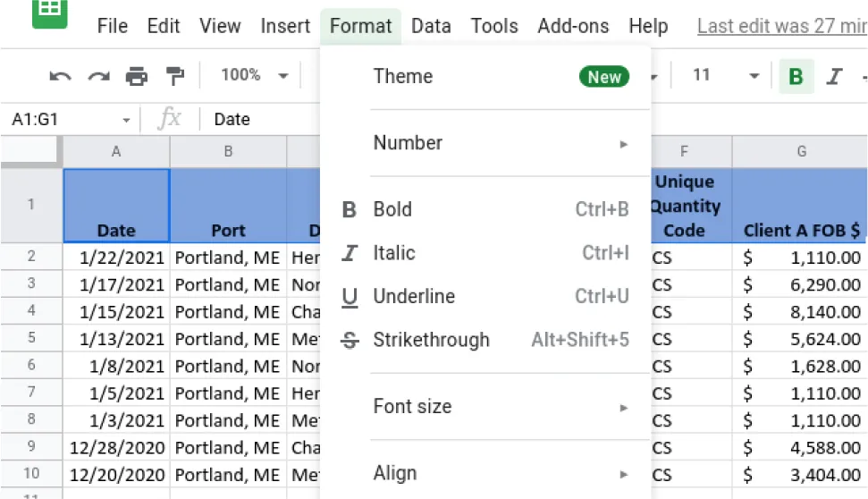Click the Print icon in toolbar
This screenshot has height=499, width=868.
[137, 77]
